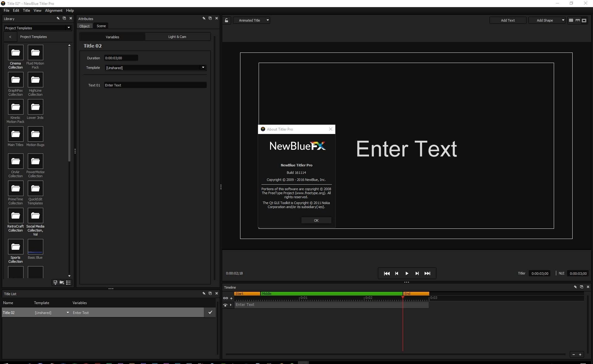
Task: Open the Kinetic Motion Pack folder
Action: 15,107
